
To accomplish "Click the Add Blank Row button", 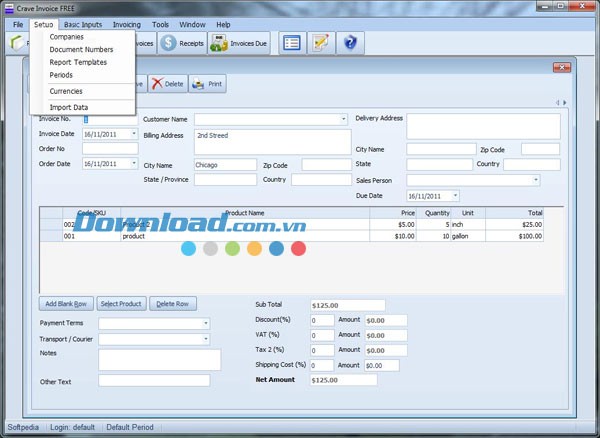I will pos(66,304).
